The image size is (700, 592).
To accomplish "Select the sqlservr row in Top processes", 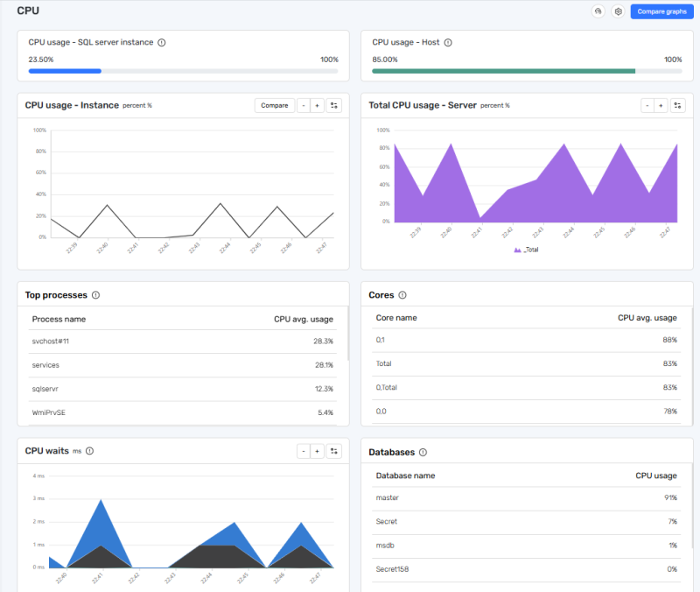I will click(182, 389).
